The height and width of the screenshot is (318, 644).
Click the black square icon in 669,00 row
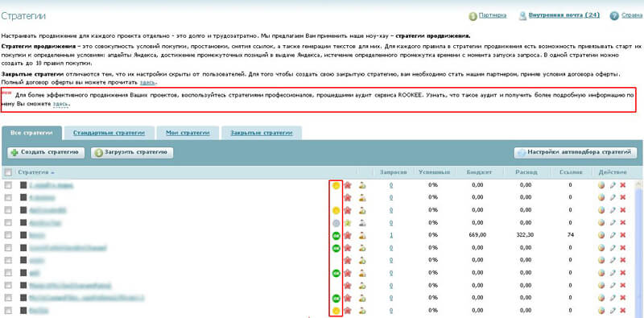[23, 235]
